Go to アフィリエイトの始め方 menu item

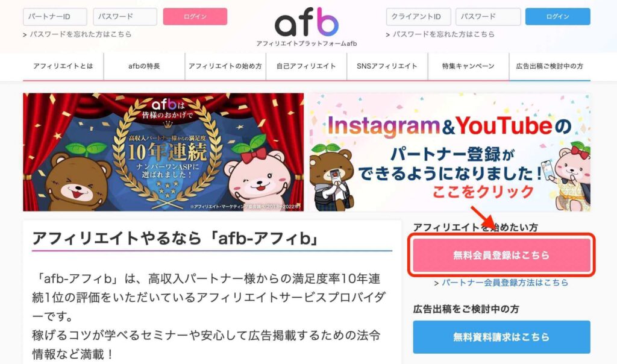point(225,66)
